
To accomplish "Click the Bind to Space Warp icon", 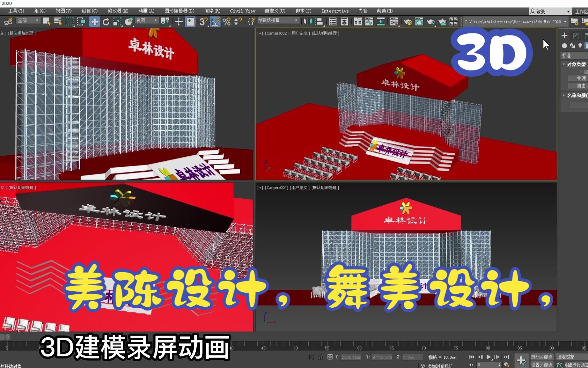I will (9, 21).
